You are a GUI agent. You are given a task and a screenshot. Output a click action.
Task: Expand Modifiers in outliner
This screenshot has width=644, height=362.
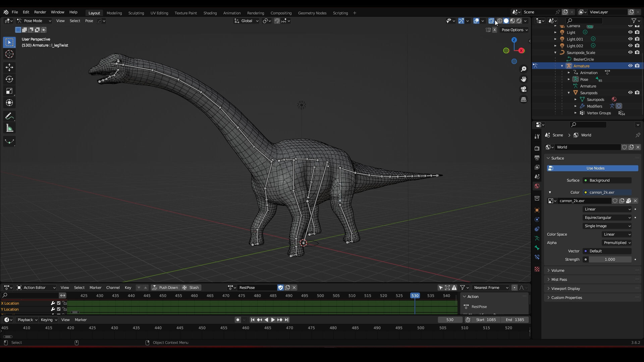[x=576, y=106]
